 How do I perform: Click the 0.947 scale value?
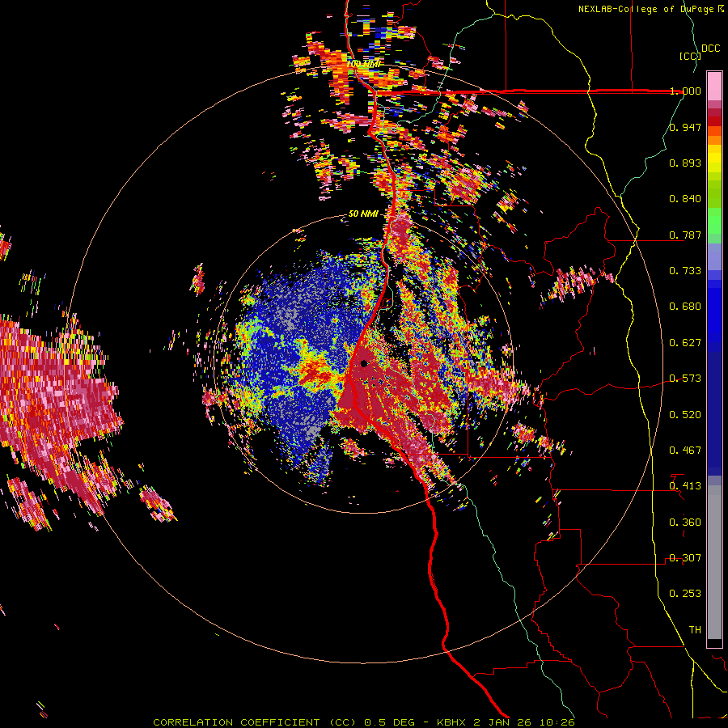[685, 127]
